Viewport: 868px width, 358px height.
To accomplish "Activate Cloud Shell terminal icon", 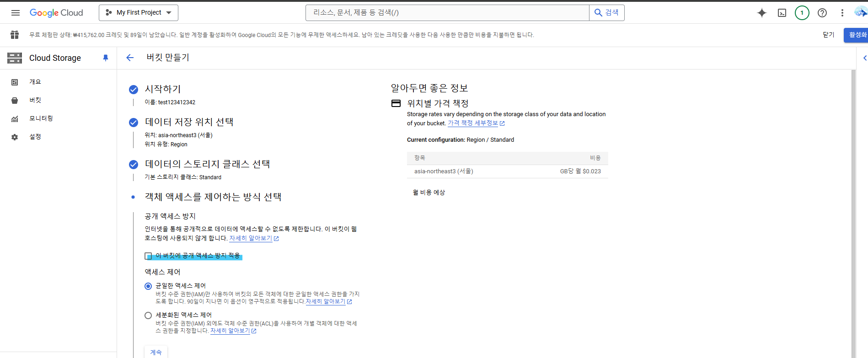I will click(782, 13).
